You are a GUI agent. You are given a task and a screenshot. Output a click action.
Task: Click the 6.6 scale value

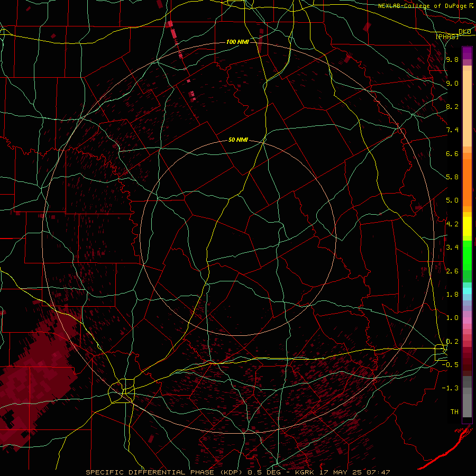point(452,153)
